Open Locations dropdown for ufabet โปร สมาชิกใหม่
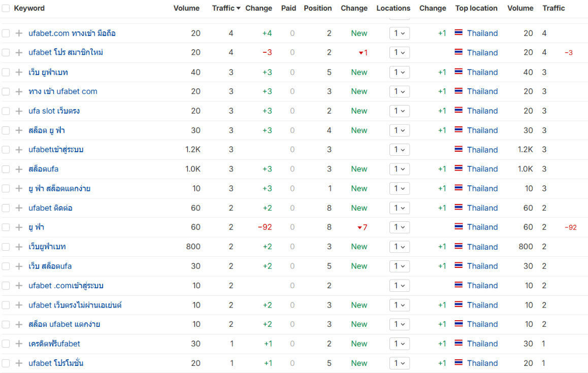Screen dimensions: 588x373 click(x=400, y=52)
